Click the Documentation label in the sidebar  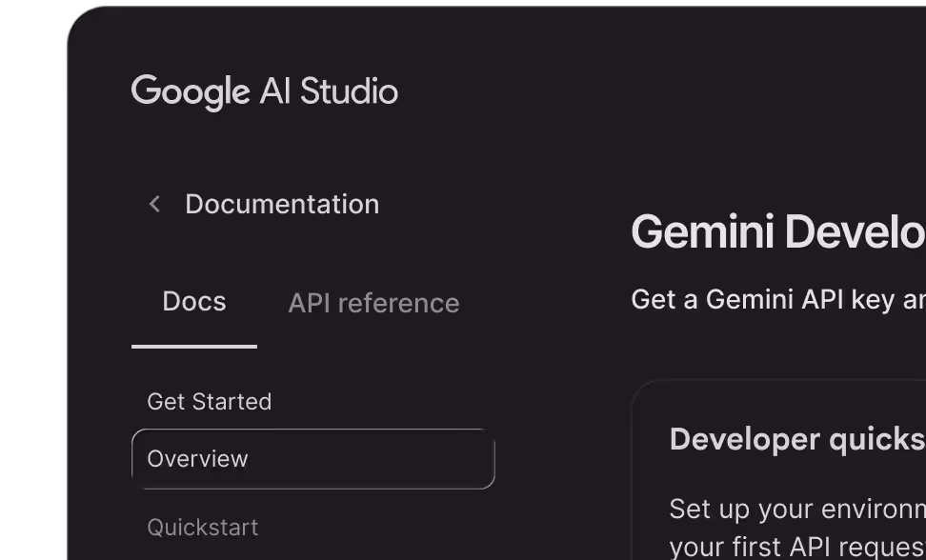(282, 204)
